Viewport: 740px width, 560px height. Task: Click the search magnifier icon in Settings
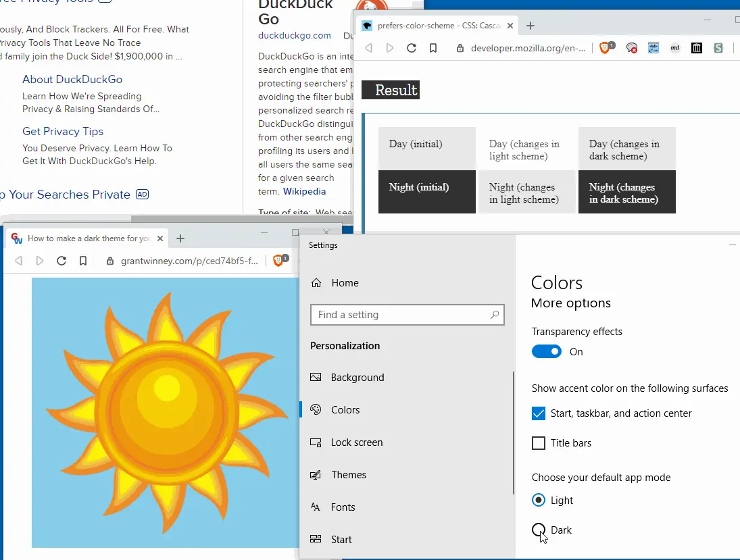pyautogui.click(x=494, y=315)
